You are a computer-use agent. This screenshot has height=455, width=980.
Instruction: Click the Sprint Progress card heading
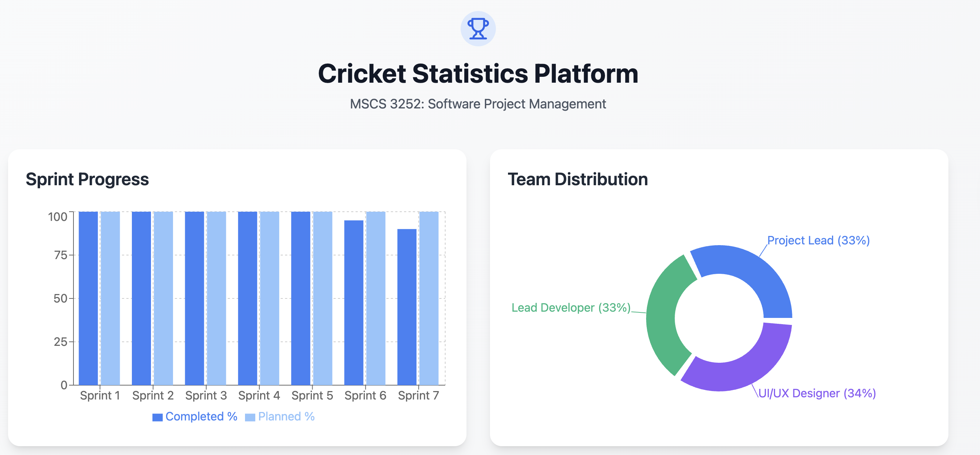pos(87,179)
